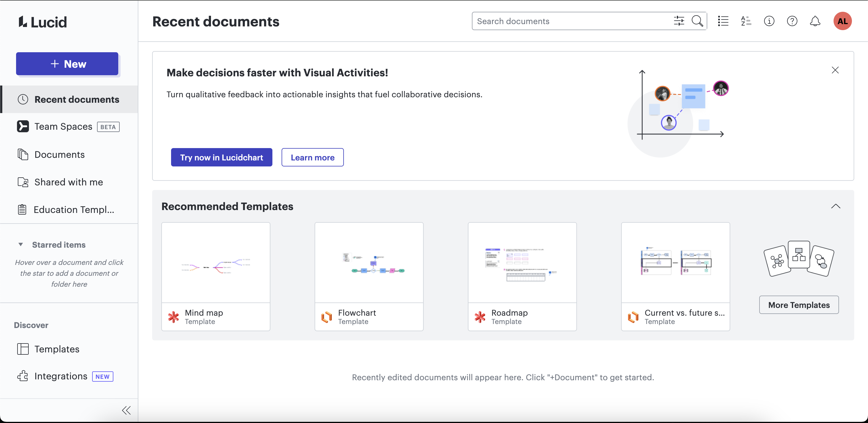Open search filter options icon
Image resolution: width=868 pixels, height=423 pixels.
[x=679, y=21]
